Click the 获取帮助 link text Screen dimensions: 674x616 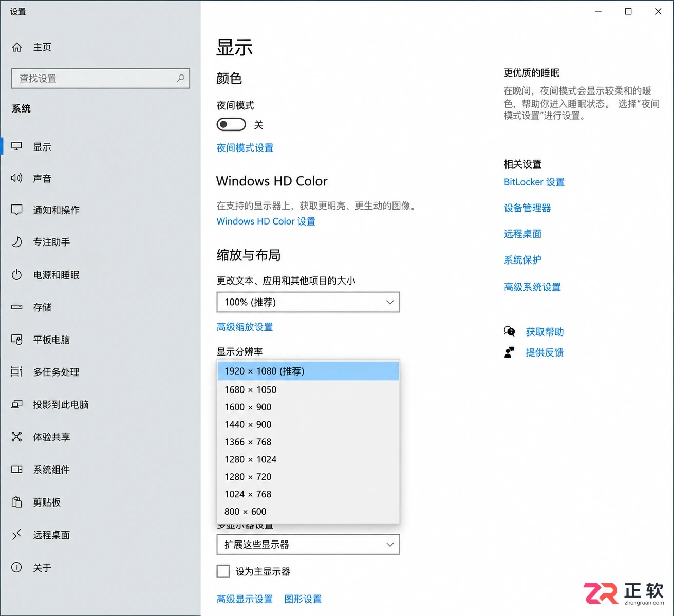click(x=545, y=332)
